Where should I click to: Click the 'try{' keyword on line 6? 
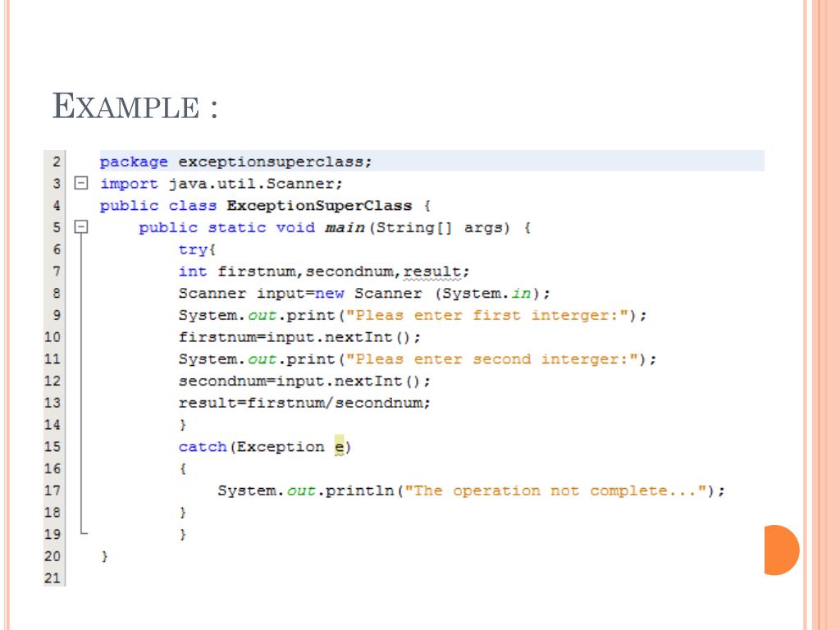tap(197, 249)
